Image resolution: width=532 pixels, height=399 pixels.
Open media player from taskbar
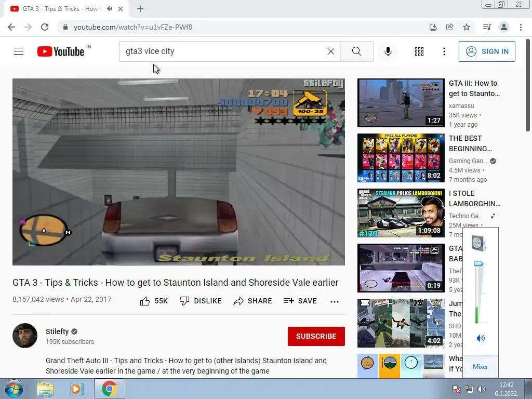pyautogui.click(x=77, y=389)
